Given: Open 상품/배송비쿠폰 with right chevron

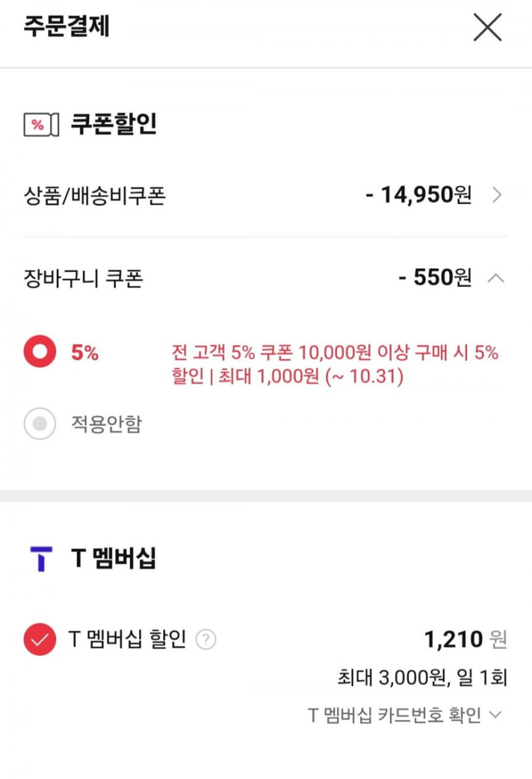Looking at the screenshot, I should point(498,195).
